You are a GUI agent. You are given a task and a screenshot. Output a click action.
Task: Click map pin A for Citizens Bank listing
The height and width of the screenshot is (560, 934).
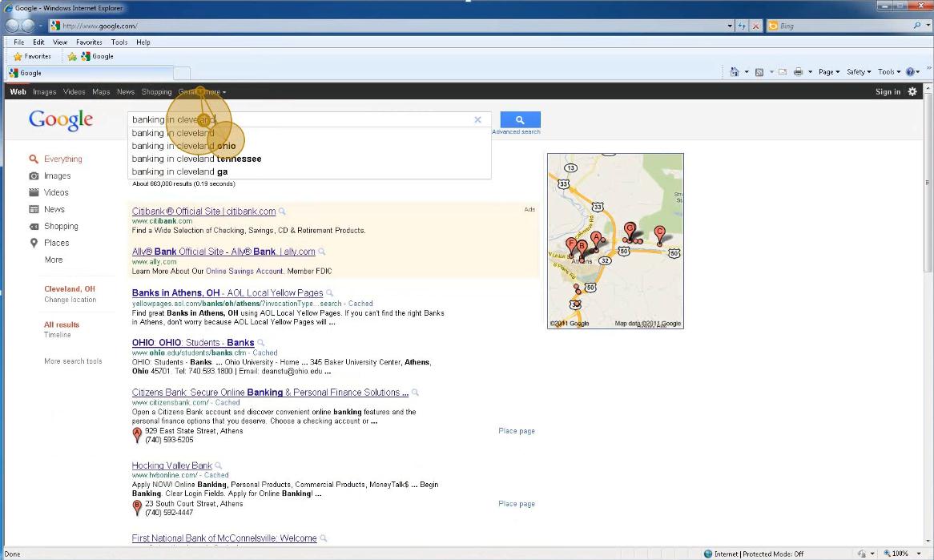click(137, 436)
